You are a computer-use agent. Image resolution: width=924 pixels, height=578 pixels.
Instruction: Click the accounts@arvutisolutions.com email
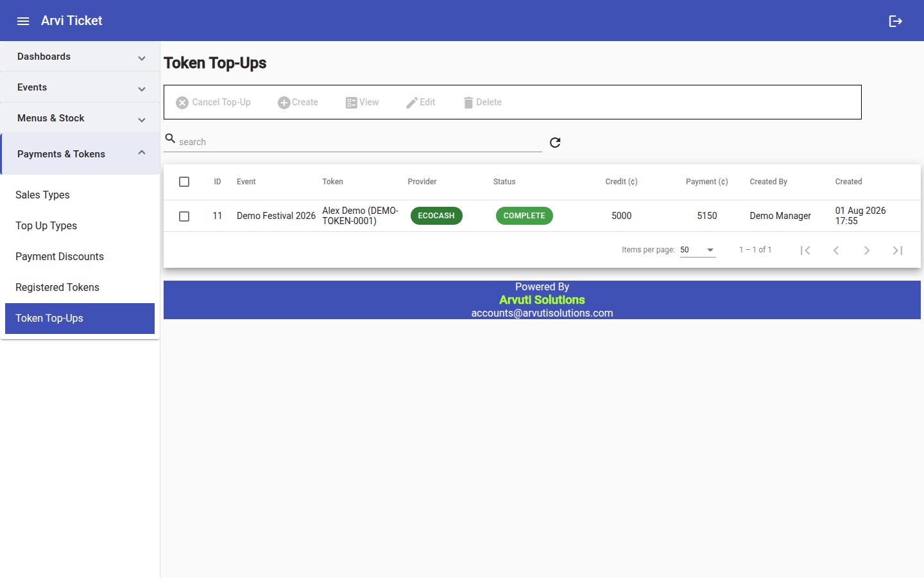coord(542,313)
